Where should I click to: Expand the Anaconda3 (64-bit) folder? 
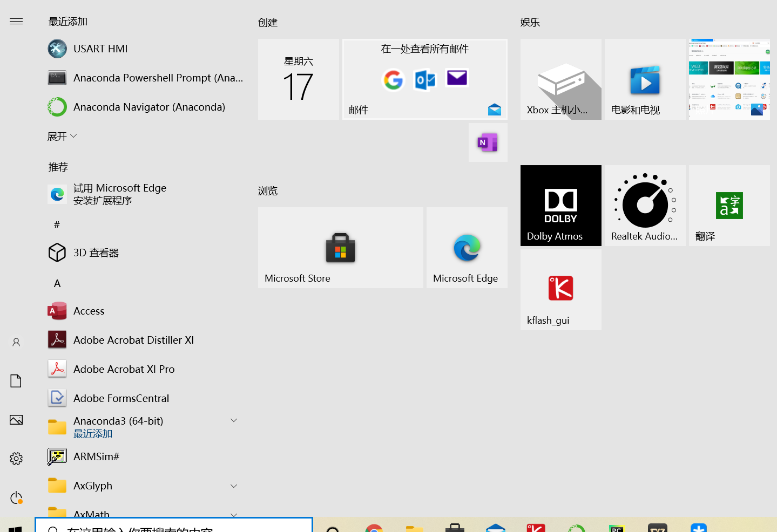234,420
